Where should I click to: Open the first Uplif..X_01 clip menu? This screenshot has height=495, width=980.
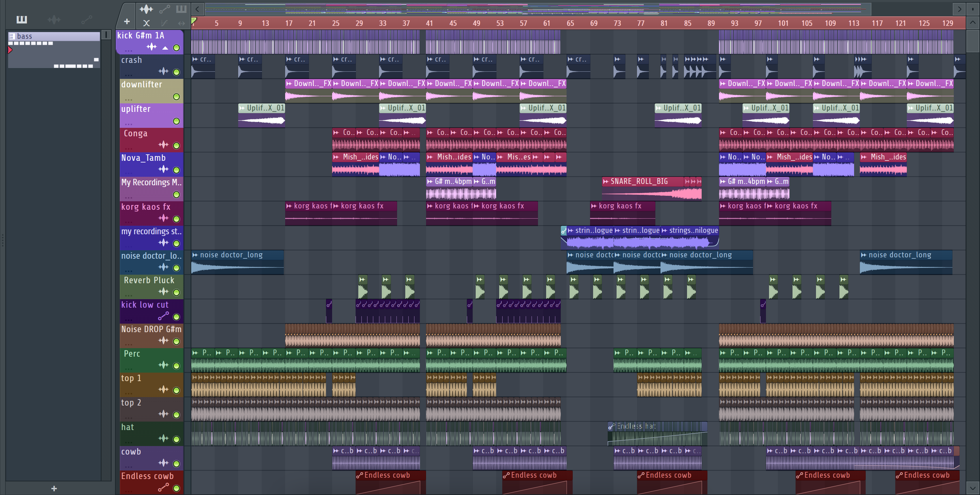pos(242,108)
